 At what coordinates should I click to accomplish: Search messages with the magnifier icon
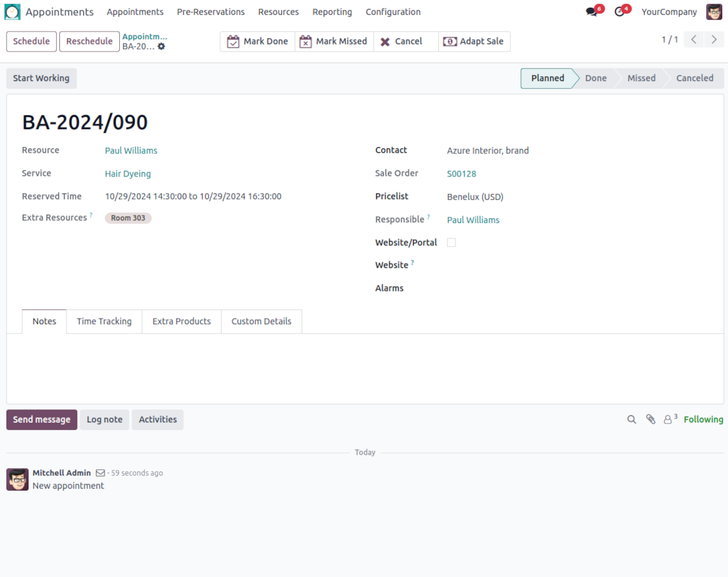point(631,420)
